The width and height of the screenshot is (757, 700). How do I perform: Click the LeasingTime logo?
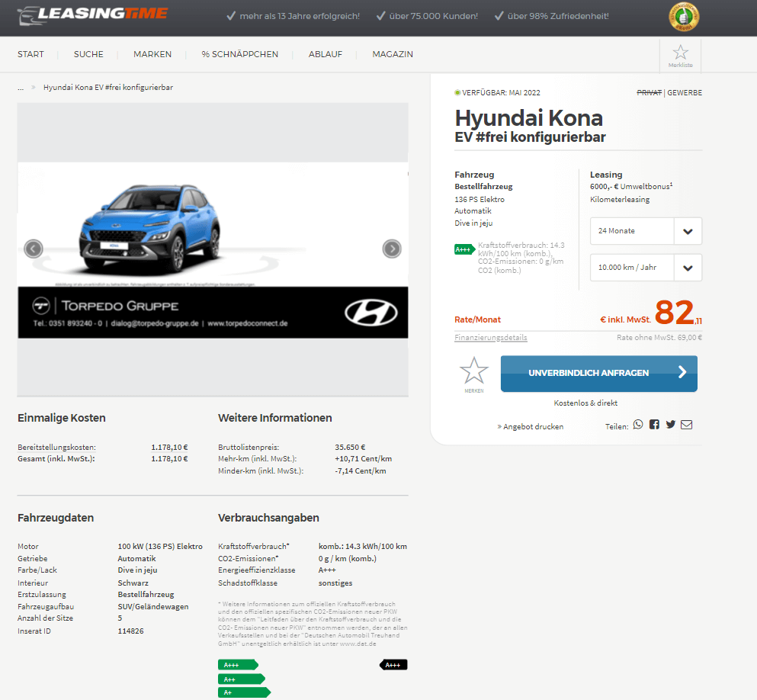tap(92, 15)
